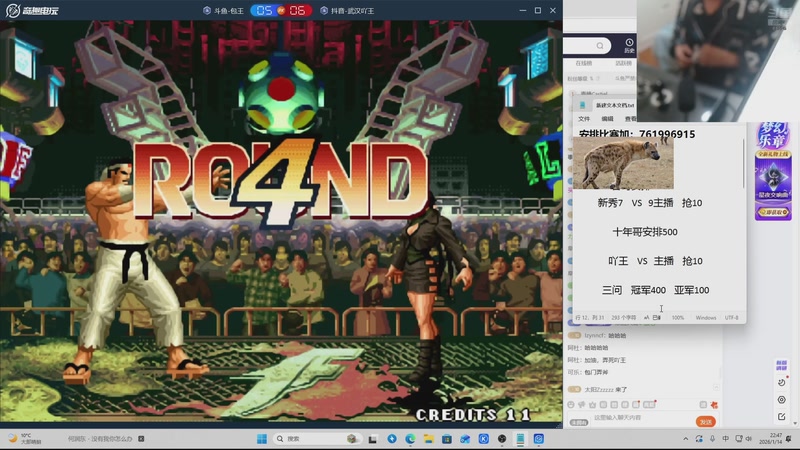Click the game platform logo in title bar
Screen dimensions: 800x450
click(32, 10)
